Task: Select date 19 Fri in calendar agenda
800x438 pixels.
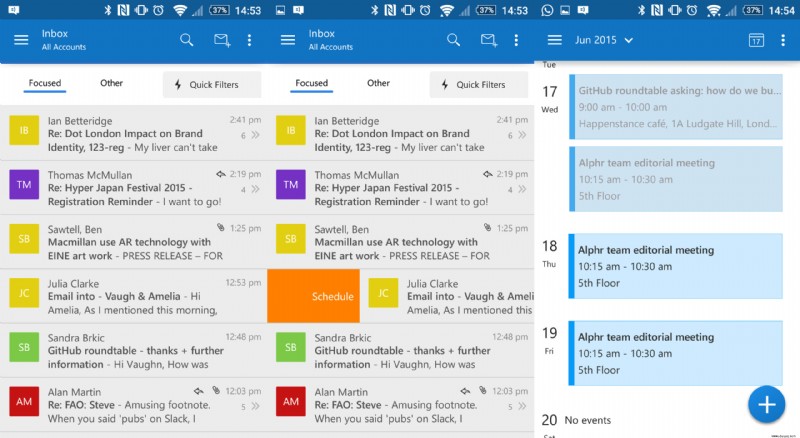Action: coord(549,340)
